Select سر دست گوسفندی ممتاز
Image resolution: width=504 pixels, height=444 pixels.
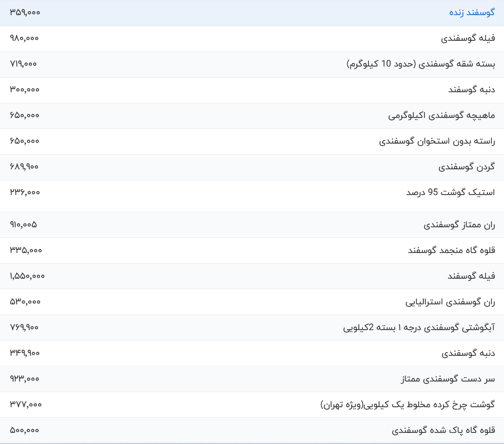click(x=448, y=379)
